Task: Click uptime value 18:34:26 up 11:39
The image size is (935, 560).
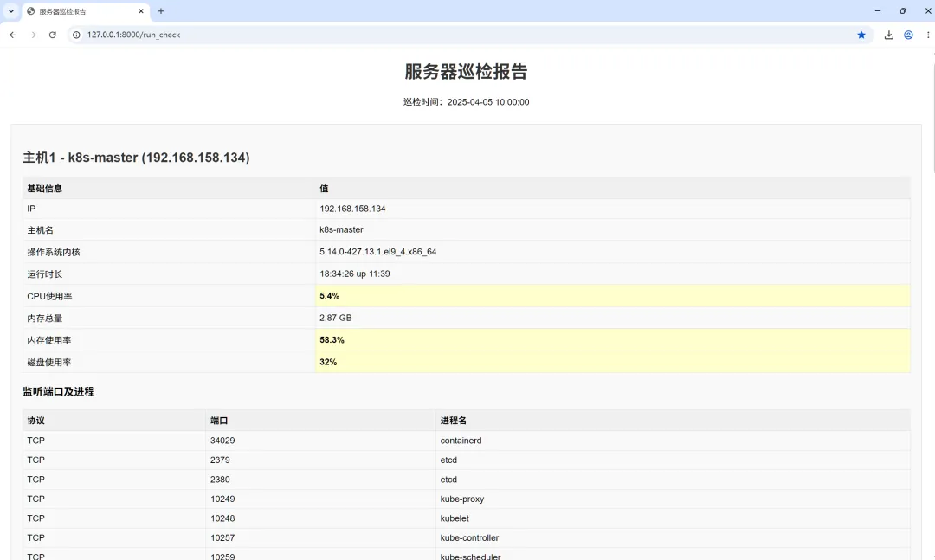Action: pos(355,274)
